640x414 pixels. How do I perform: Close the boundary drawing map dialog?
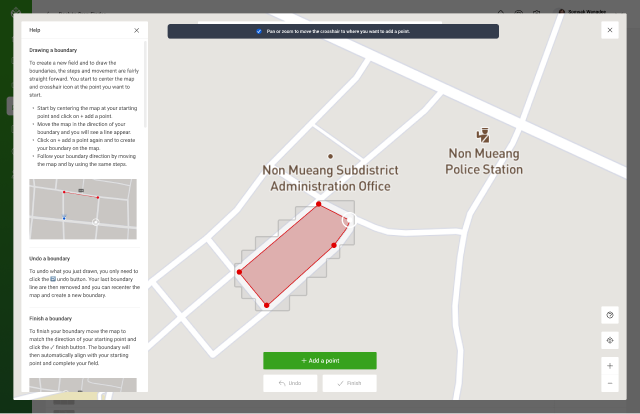610,30
